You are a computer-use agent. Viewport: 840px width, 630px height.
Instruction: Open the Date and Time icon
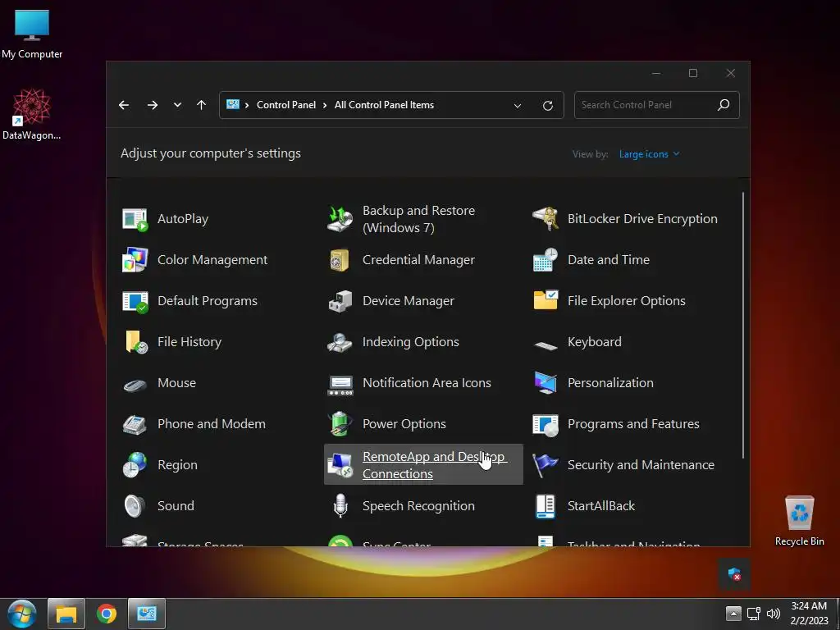tap(545, 260)
